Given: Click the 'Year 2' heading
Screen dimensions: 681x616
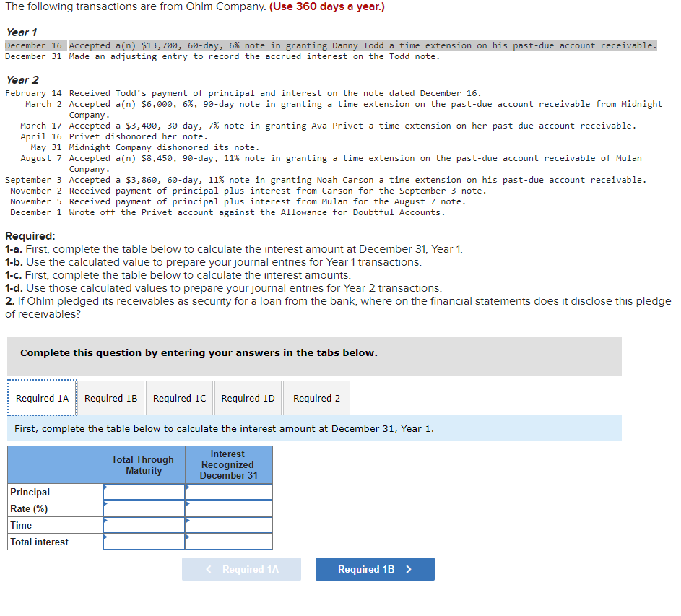Looking at the screenshot, I should pyautogui.click(x=22, y=80).
